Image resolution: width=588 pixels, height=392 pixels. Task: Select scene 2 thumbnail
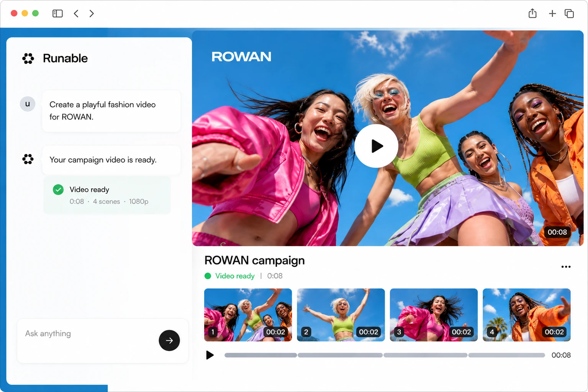click(341, 315)
